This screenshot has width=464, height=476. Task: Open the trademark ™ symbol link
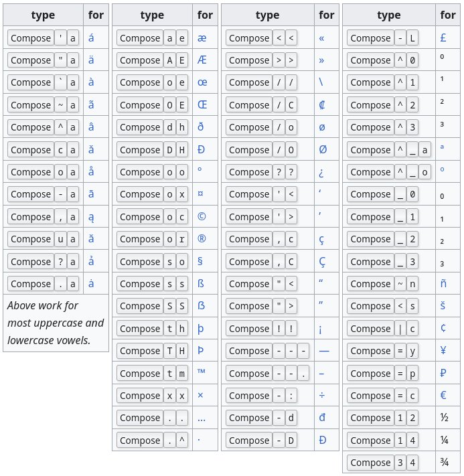[x=202, y=373]
